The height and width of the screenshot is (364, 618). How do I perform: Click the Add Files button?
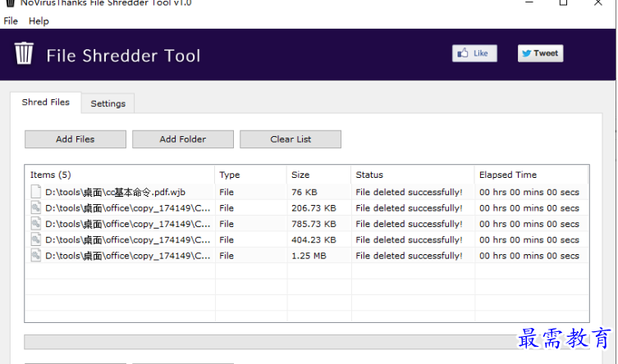click(76, 139)
